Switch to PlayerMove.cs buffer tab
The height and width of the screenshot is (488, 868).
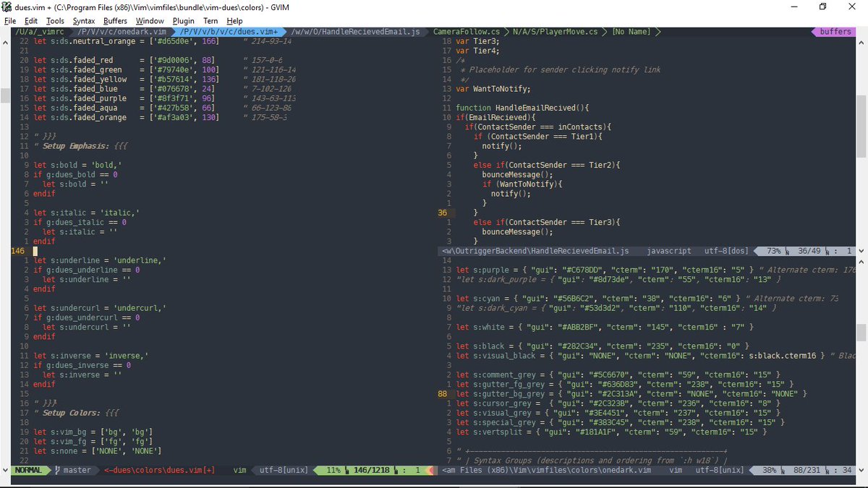point(555,32)
